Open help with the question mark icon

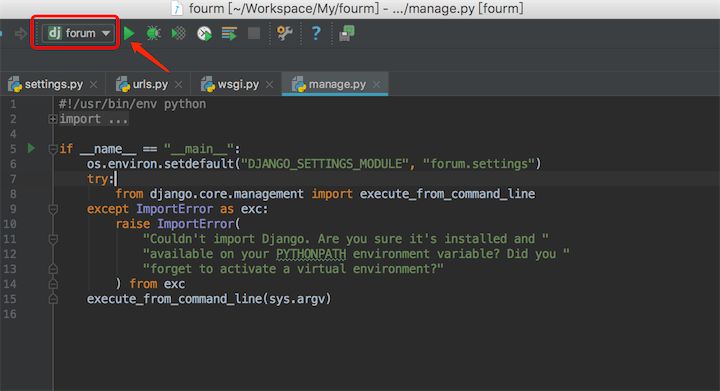click(x=316, y=33)
